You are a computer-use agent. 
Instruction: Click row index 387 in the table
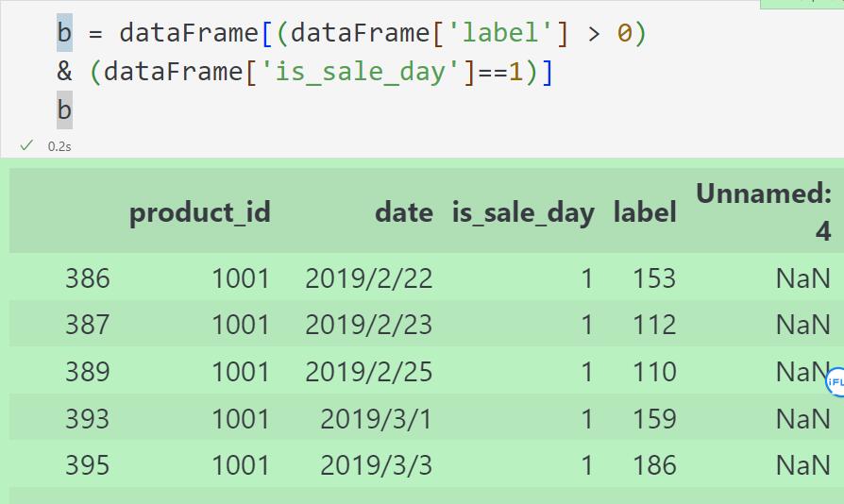(x=87, y=325)
